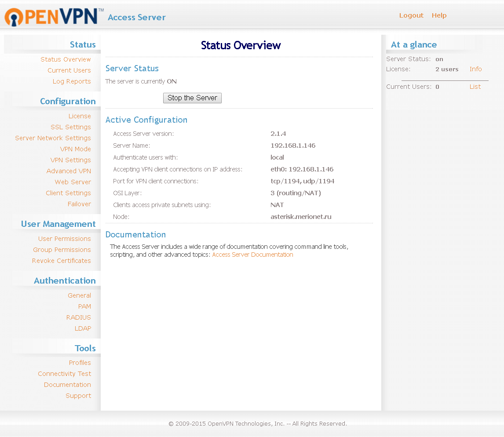Open Advanced VPN settings

coord(69,171)
